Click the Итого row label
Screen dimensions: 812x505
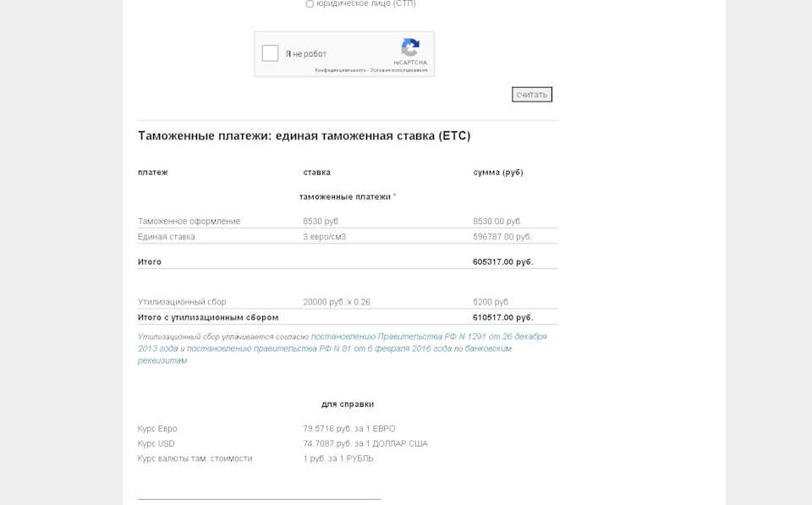click(150, 262)
